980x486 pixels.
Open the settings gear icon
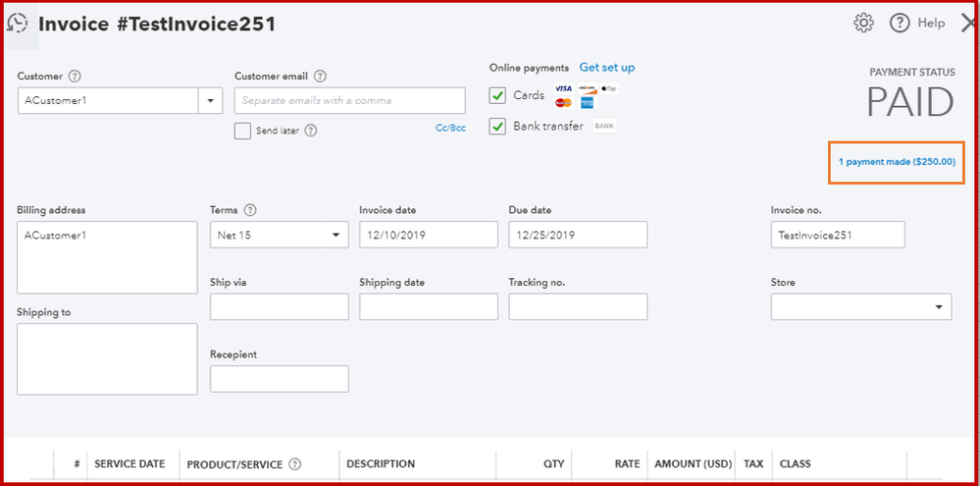click(x=863, y=24)
